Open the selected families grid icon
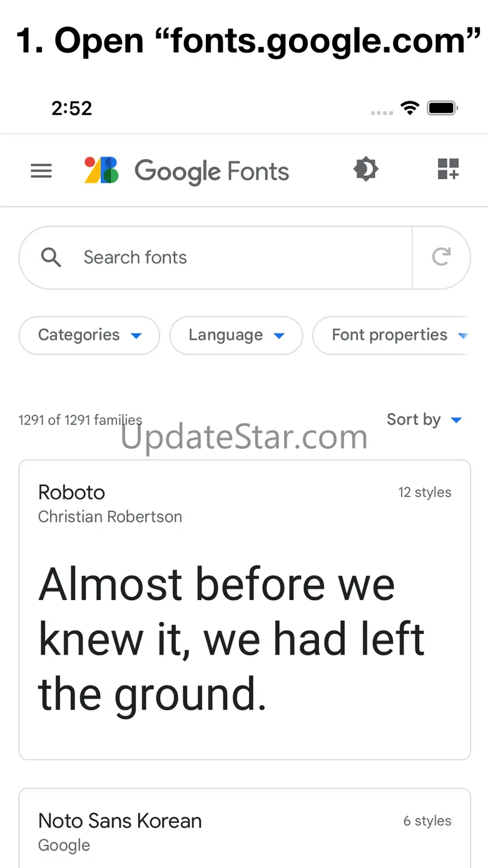Screen dimensions: 488x868 pyautogui.click(x=448, y=170)
